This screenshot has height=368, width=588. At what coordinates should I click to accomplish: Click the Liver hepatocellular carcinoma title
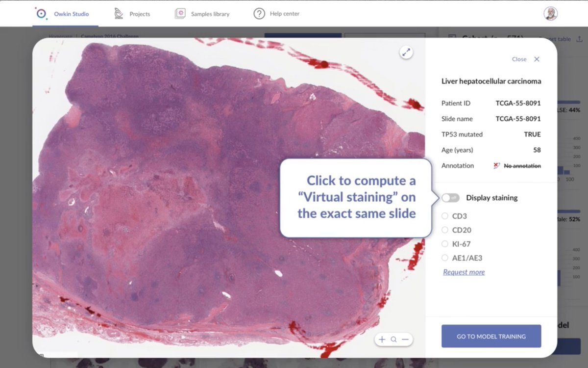tap(491, 81)
